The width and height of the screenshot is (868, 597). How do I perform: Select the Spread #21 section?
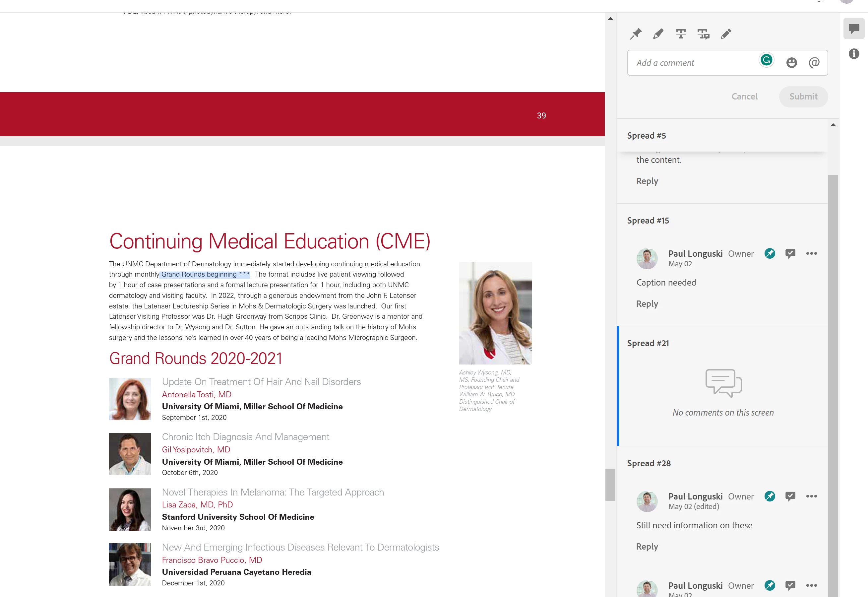pyautogui.click(x=648, y=343)
